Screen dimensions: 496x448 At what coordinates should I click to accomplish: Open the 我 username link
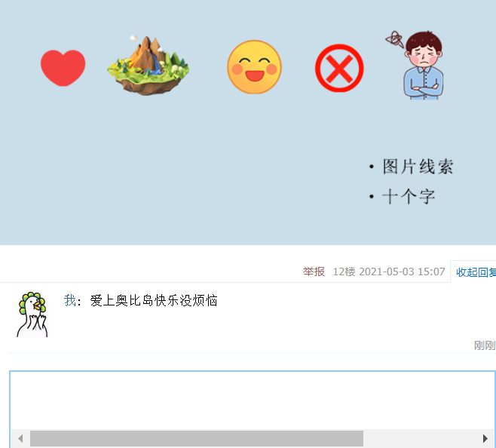tap(70, 300)
